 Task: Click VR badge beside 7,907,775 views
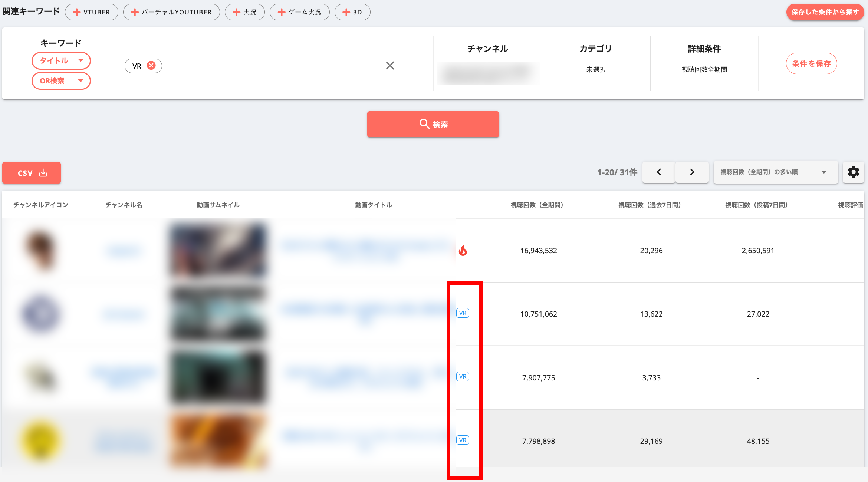click(463, 377)
